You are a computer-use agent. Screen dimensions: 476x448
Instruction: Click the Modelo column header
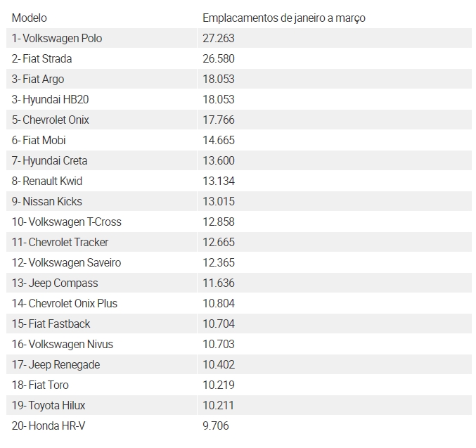30,18
